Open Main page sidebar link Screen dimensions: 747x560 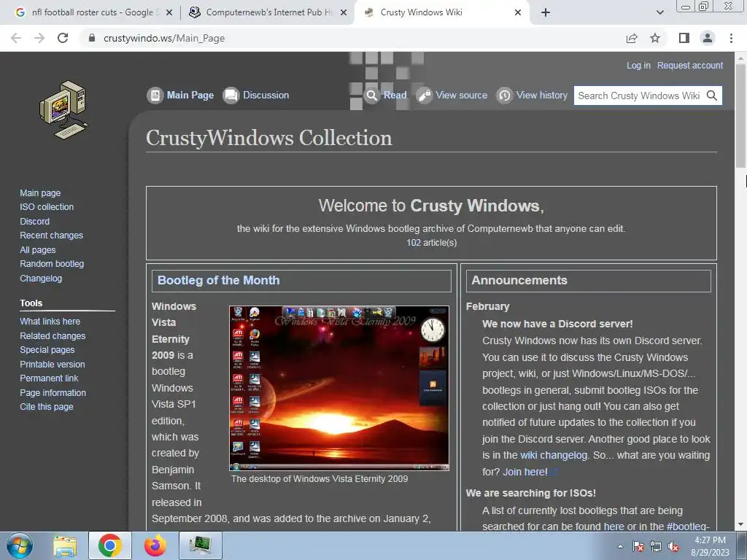40,192
